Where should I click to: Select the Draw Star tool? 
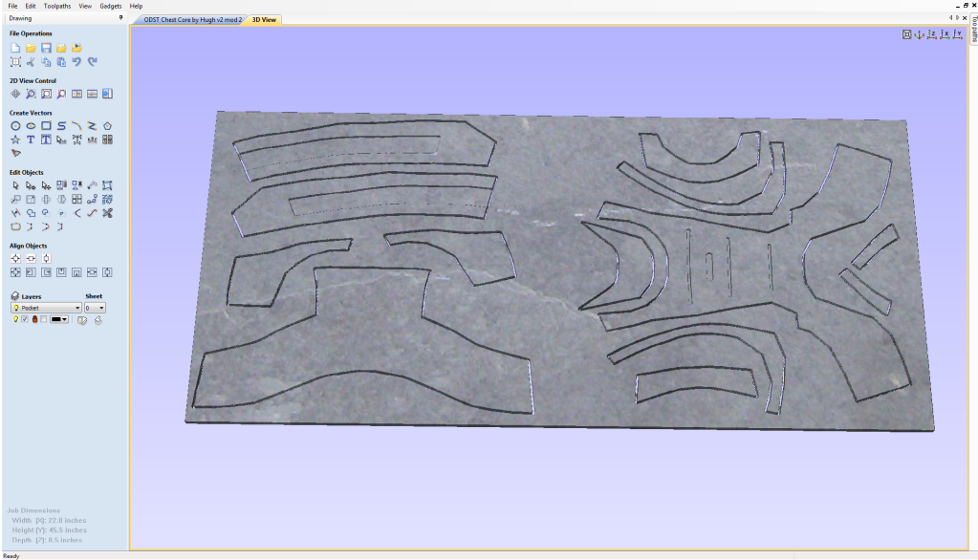click(15, 140)
